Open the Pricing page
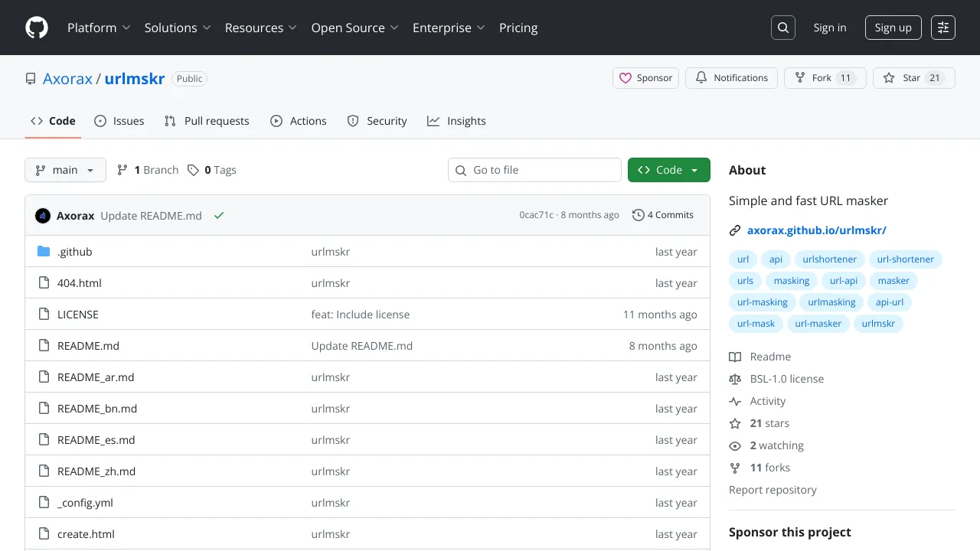Screen dimensions: 980x551 518,28
